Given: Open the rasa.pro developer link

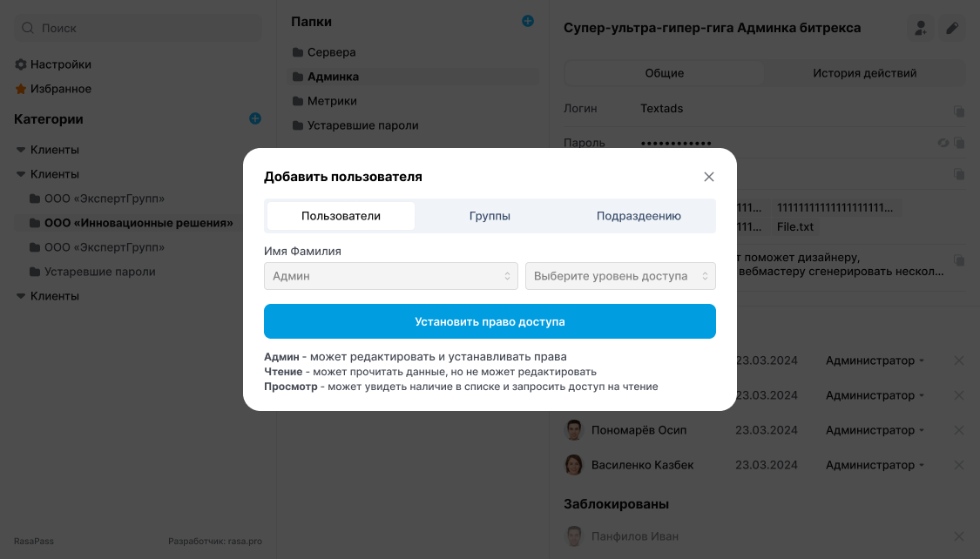Looking at the screenshot, I should (x=244, y=541).
